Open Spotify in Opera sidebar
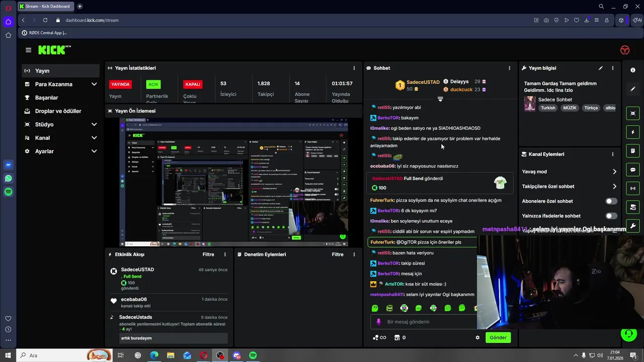Screen dimensions: 644x362 point(8,192)
